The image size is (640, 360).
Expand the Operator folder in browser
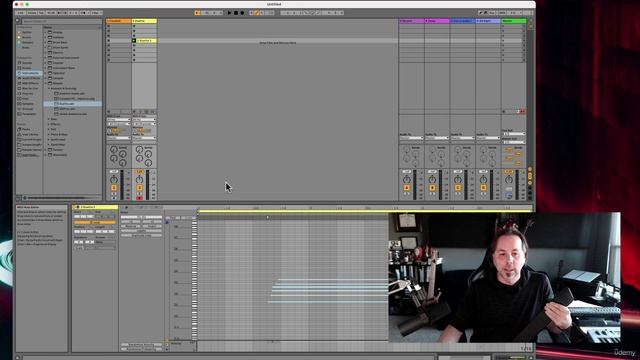(x=46, y=73)
